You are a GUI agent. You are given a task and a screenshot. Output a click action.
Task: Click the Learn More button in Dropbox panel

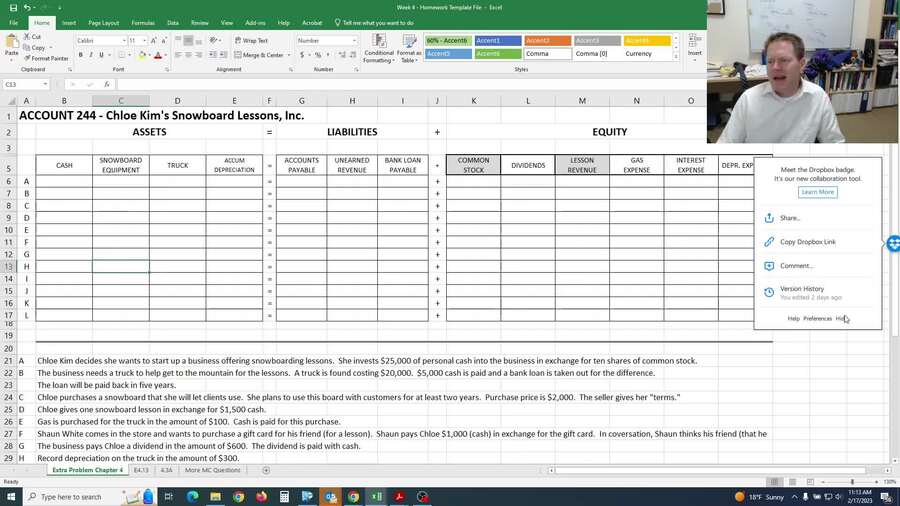tap(817, 192)
